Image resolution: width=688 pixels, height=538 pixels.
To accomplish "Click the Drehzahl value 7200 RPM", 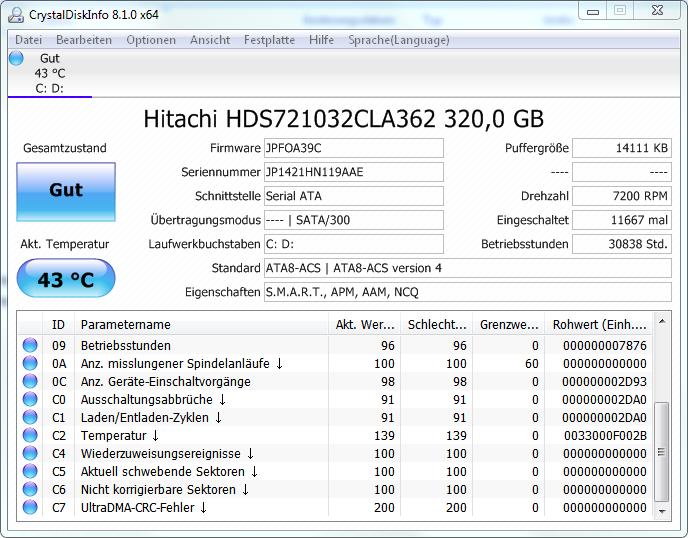I will (x=622, y=196).
